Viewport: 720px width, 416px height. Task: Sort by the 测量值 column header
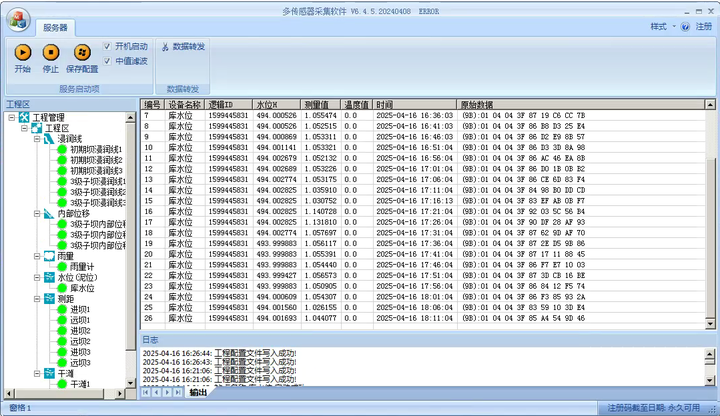(321, 105)
